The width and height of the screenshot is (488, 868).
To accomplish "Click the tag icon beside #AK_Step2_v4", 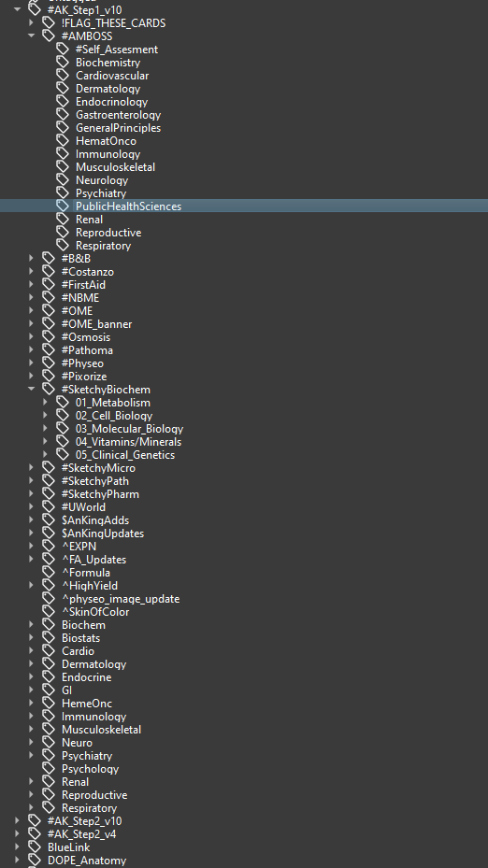I will point(35,834).
